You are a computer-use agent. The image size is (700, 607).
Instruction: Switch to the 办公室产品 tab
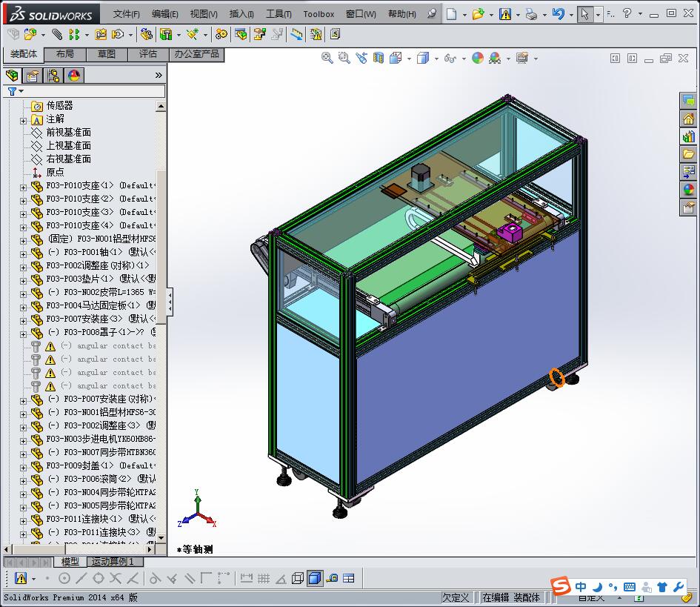click(x=196, y=54)
